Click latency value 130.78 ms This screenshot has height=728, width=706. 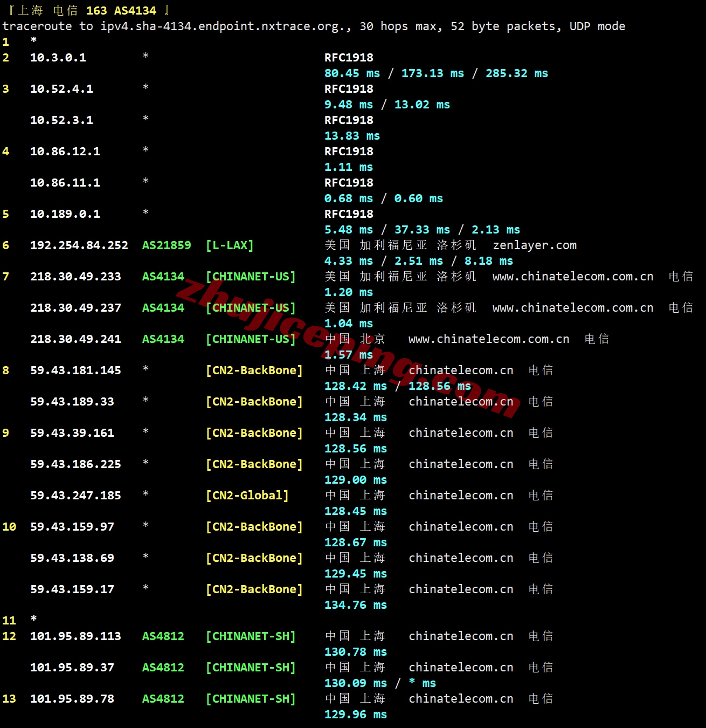[356, 652]
